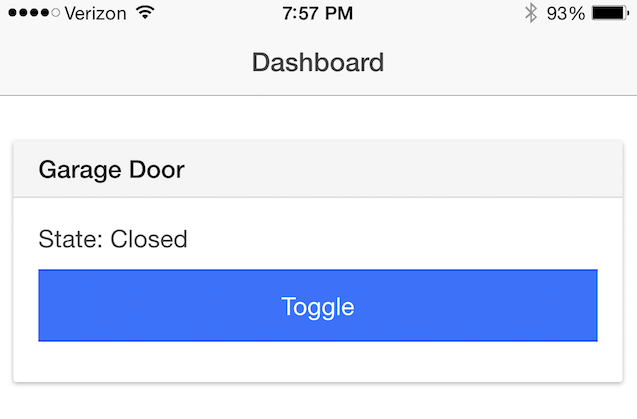Click the blue Toggle button label
This screenshot has width=637, height=419.
point(318,307)
